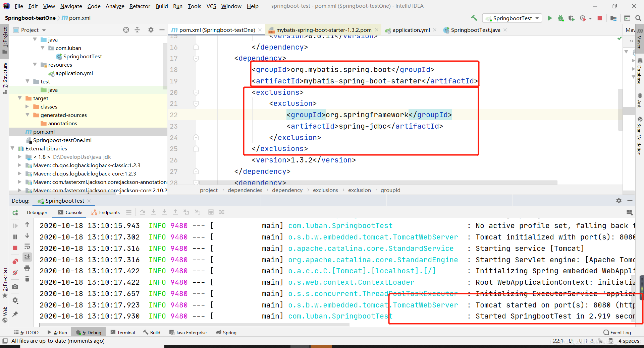Hide the Debug tool window with the minus icon
The width and height of the screenshot is (644, 348).
click(630, 201)
